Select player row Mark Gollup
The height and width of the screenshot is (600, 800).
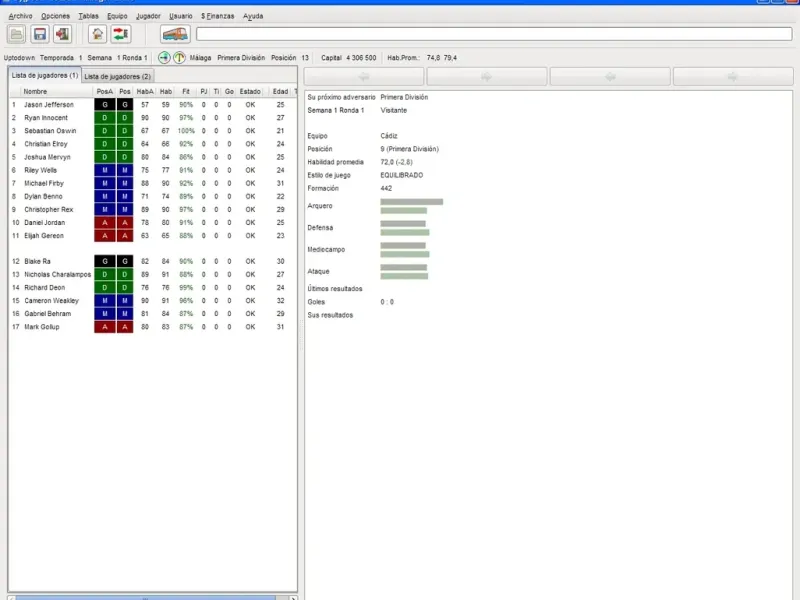click(152, 327)
